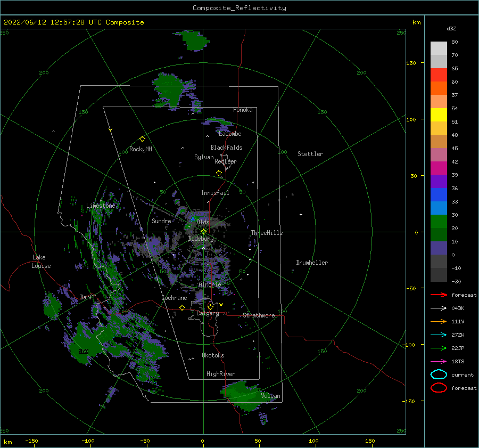
Task: Click the Ponoka label
Action: tap(243, 110)
